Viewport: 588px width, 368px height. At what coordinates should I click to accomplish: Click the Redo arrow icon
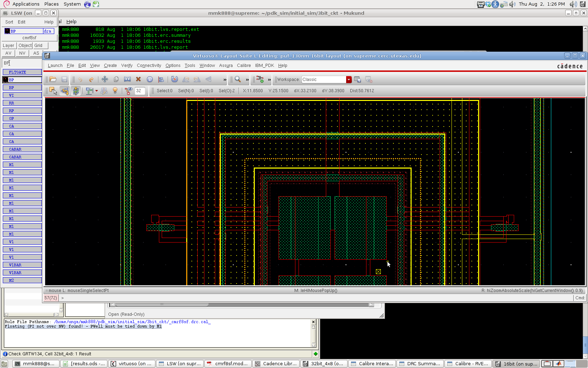point(91,80)
